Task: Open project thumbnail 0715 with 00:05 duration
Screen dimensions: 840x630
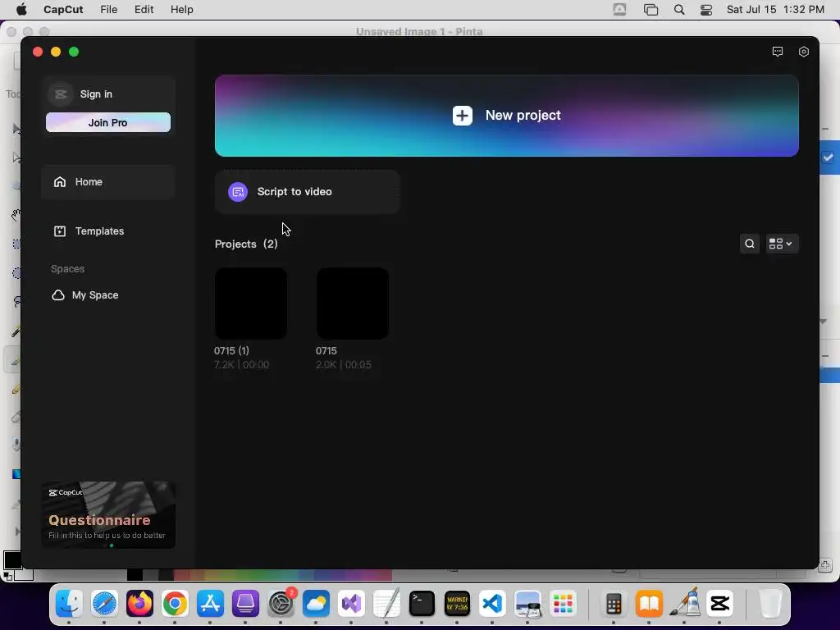Action: [353, 304]
